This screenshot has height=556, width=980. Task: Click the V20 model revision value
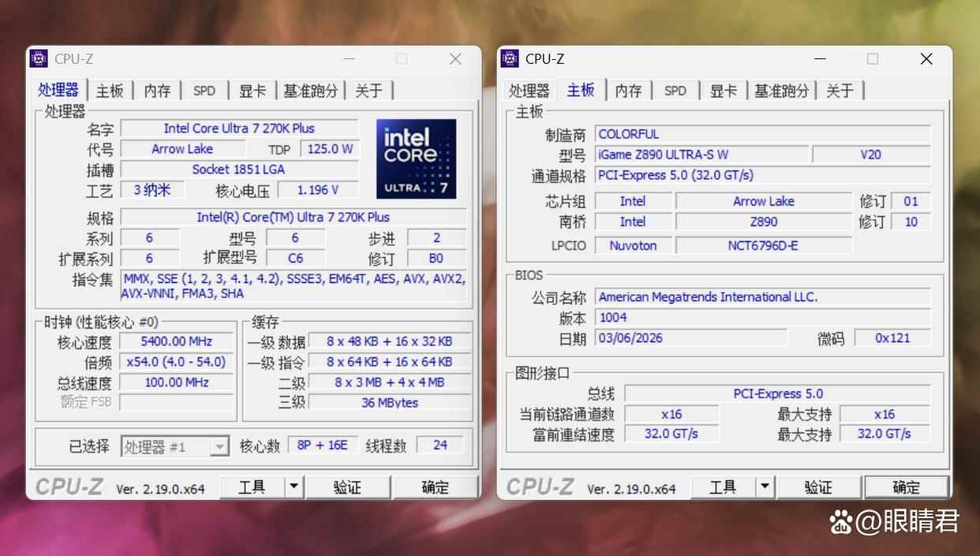click(871, 155)
